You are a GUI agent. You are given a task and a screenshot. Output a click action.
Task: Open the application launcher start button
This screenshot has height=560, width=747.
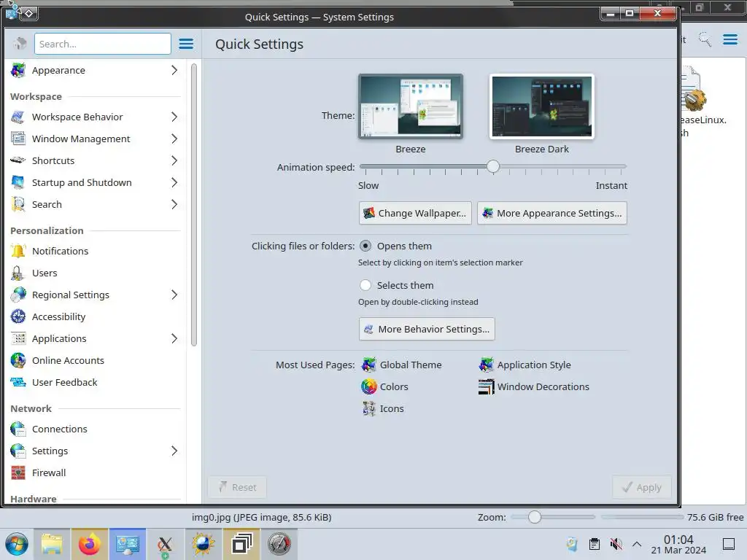pos(17,544)
